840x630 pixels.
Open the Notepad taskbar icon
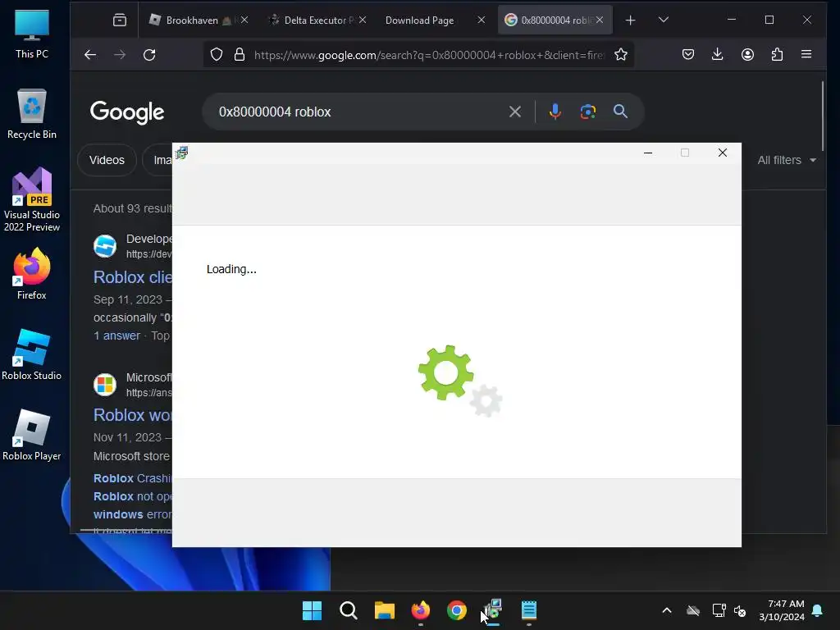529,610
